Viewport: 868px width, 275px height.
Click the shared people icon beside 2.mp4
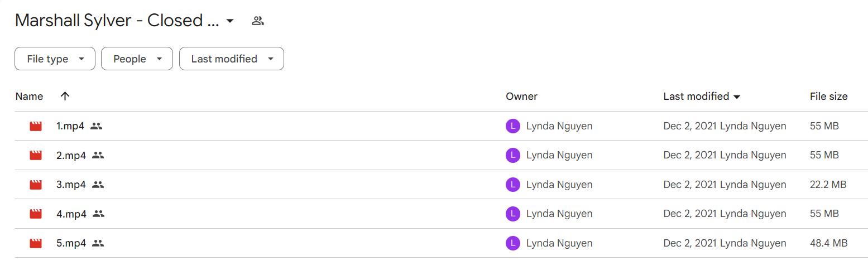(x=98, y=156)
